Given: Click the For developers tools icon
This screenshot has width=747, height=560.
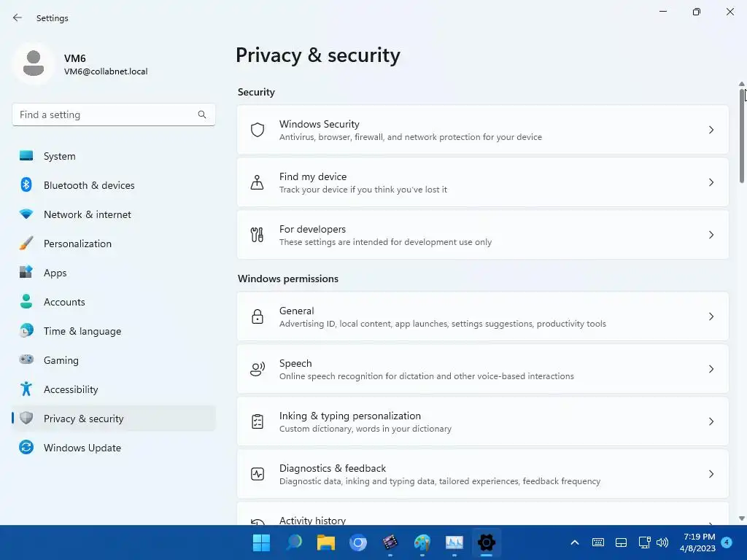Looking at the screenshot, I should tap(258, 234).
